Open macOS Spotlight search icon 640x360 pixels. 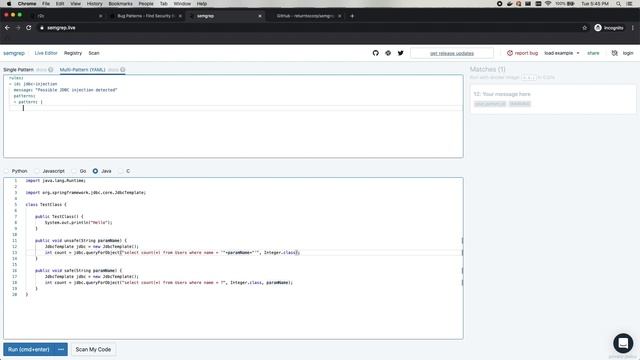point(619,4)
